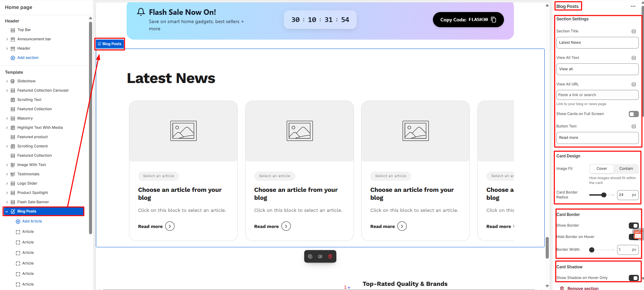
Task: Collapse the Blog Posts section chevron
Action: (7, 211)
